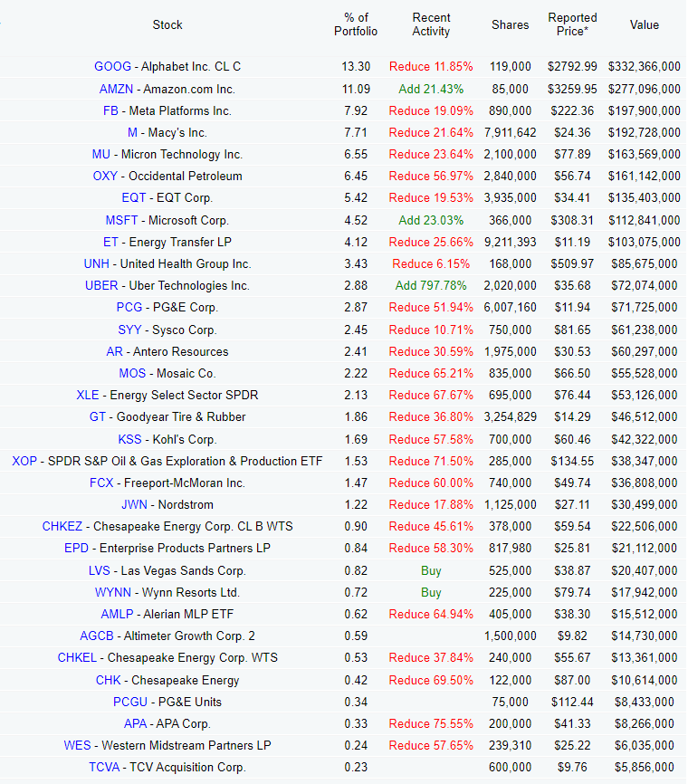Open the JWN Nordstrom ticker link
Screen dimensions: 688x784
134,504
